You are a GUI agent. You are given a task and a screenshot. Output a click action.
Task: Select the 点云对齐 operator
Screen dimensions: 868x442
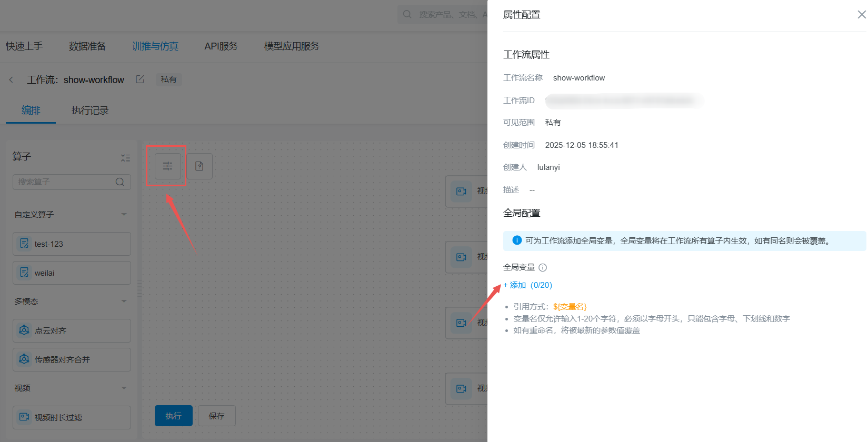[72, 331]
